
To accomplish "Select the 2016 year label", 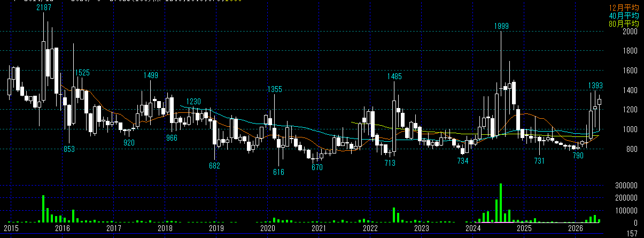I will (63, 228).
